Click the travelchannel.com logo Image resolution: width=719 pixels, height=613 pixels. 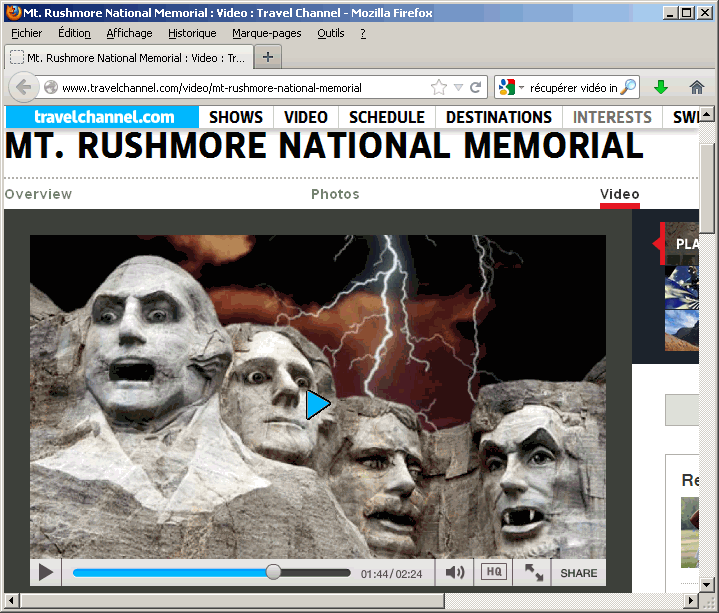point(103,117)
